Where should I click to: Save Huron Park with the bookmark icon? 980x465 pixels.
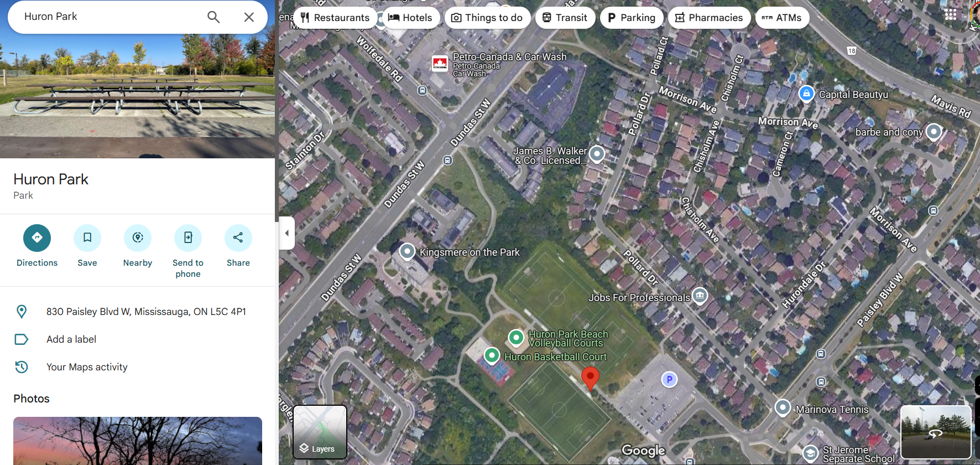pyautogui.click(x=87, y=238)
